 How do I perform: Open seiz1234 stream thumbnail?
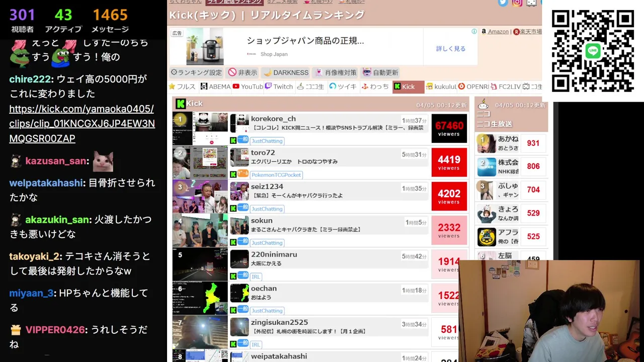coord(200,196)
